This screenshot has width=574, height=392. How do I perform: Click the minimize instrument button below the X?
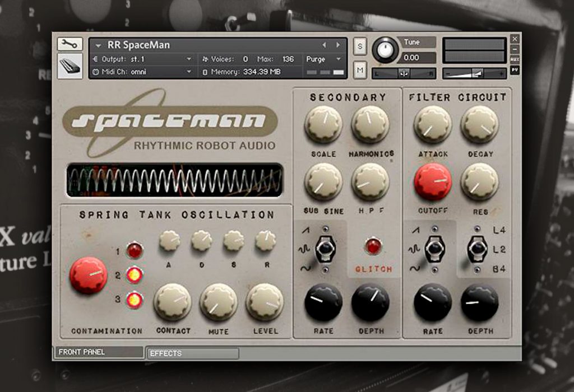click(515, 49)
